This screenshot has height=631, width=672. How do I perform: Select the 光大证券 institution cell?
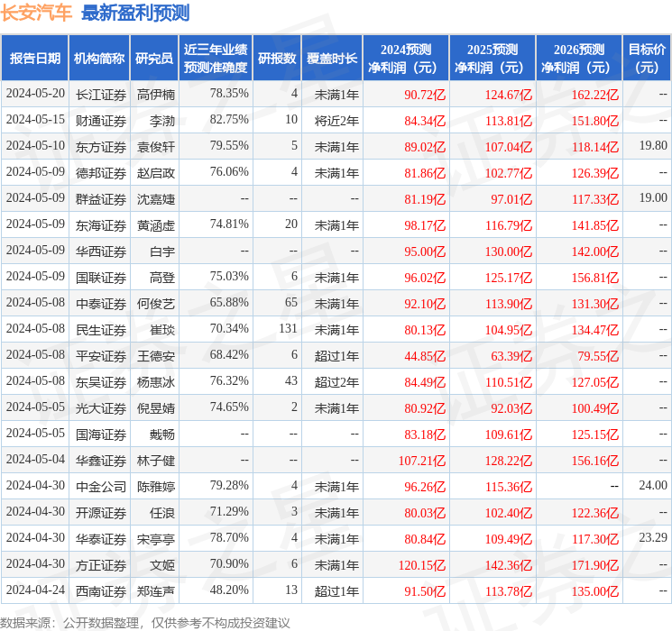click(101, 408)
